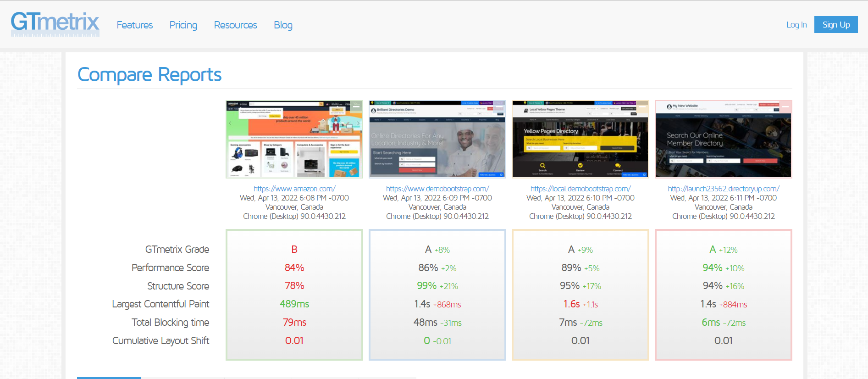Click Amazon's grade B value
The height and width of the screenshot is (379, 868).
(294, 249)
